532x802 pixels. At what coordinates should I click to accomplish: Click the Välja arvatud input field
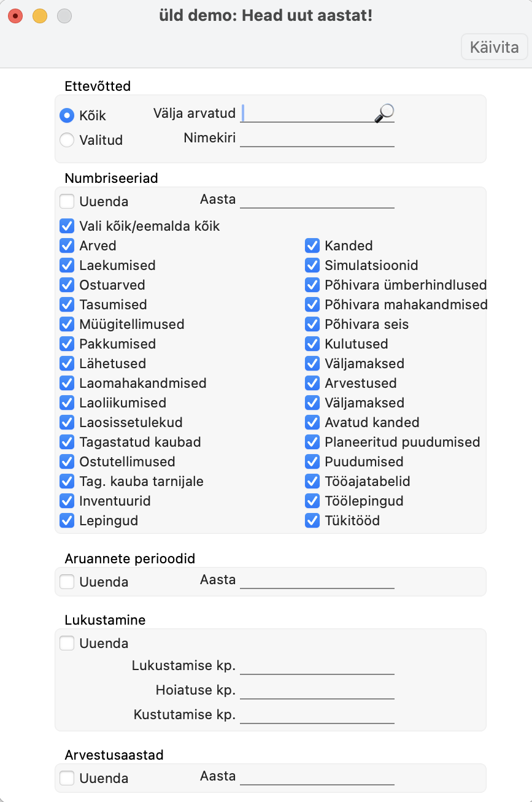click(x=307, y=114)
